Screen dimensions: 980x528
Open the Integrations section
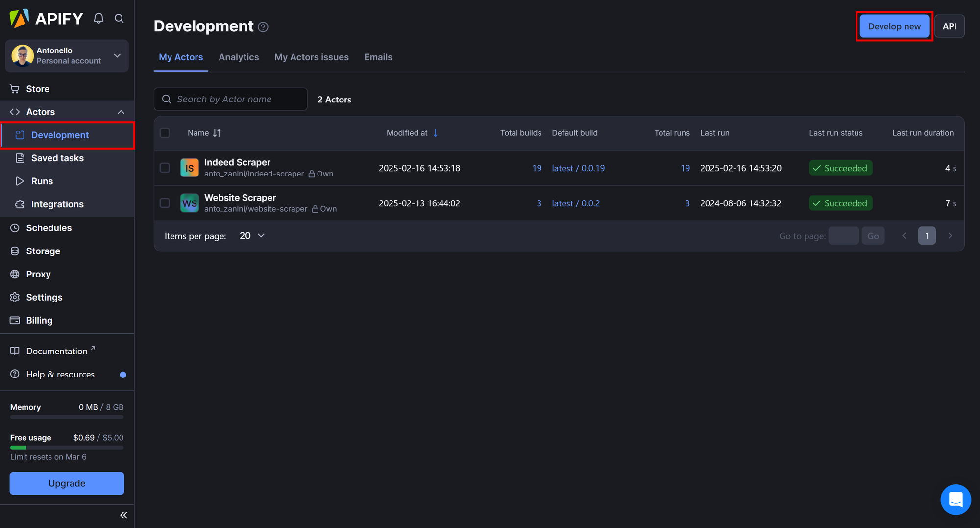[x=57, y=204]
